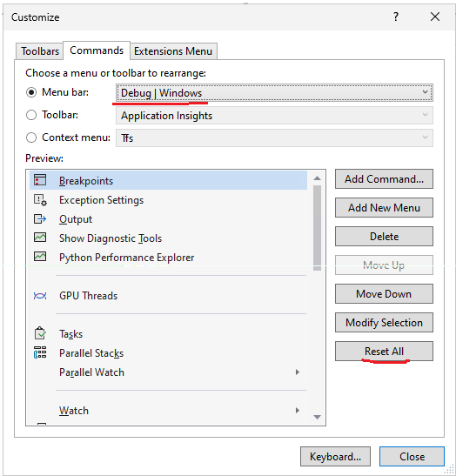The image size is (456, 476).
Task: Click the Show Diagnostic Tools icon
Action: (x=40, y=238)
